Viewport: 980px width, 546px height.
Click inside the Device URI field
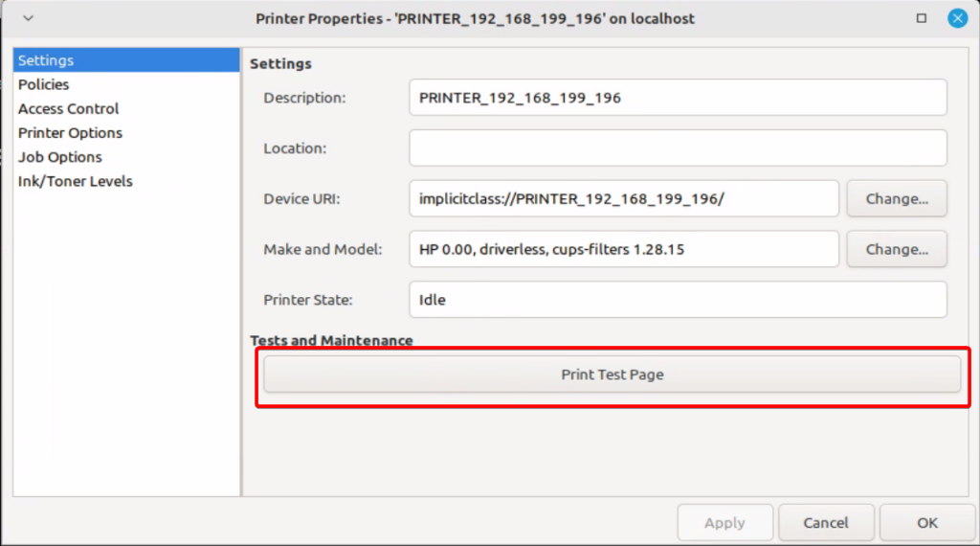coord(624,198)
